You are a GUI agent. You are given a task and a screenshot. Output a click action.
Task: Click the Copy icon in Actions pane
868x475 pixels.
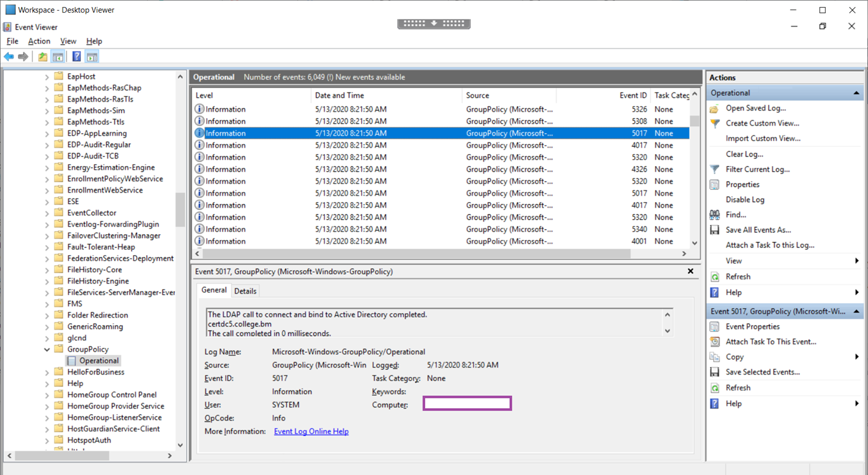click(x=714, y=357)
